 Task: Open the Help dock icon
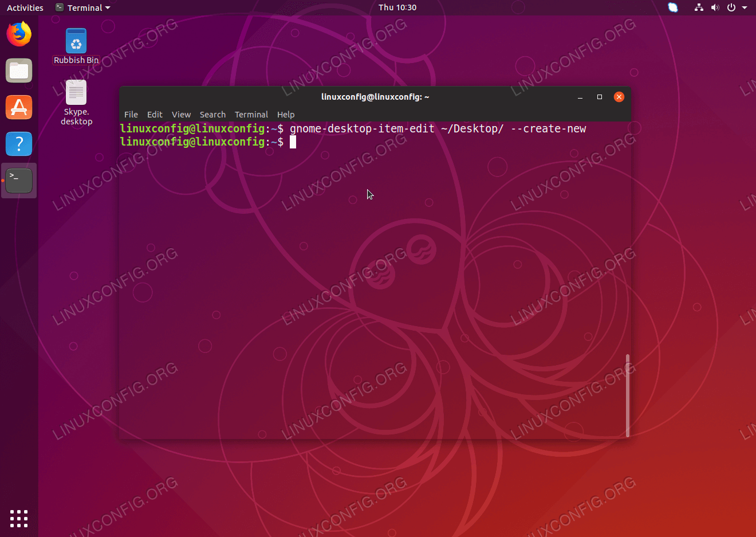point(19,144)
